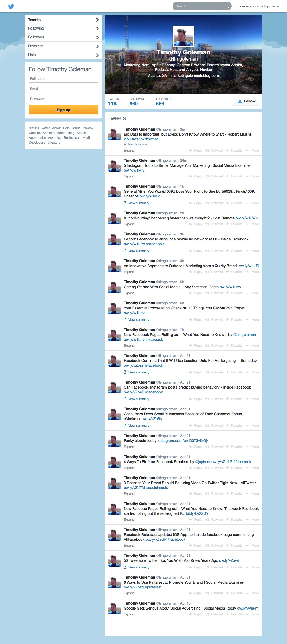Expand the Innovative Approach to Outreach tweet
This screenshot has height=644, width=287.
click(129, 272)
